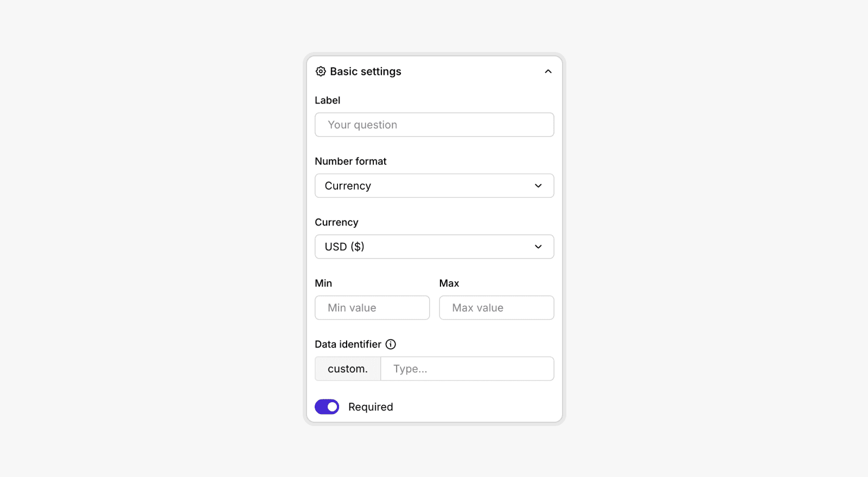Select the Data identifier label

(x=348, y=344)
